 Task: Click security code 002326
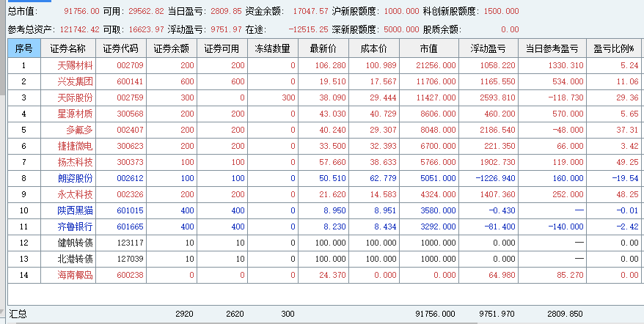131,195
